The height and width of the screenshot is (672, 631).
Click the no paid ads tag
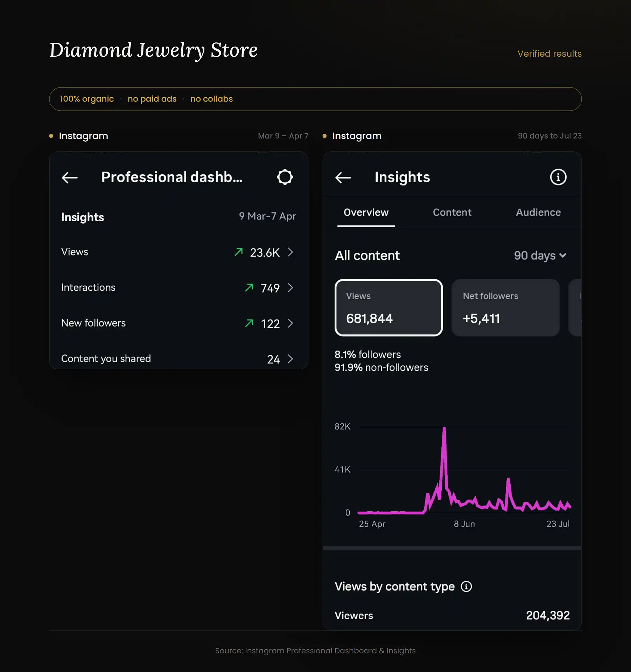[x=152, y=99]
